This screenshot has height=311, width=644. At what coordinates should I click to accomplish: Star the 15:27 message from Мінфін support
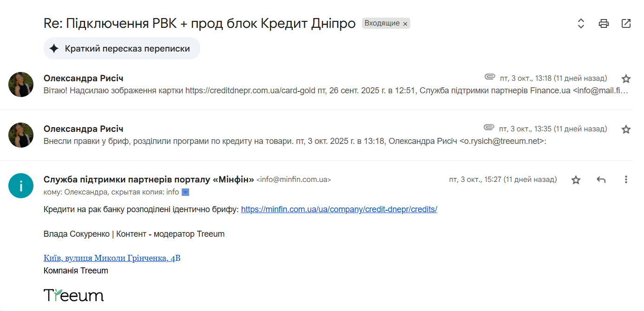pos(576,180)
